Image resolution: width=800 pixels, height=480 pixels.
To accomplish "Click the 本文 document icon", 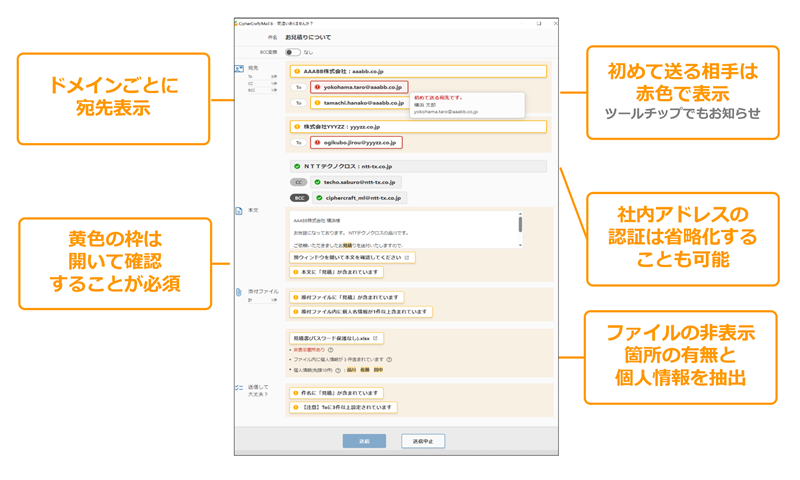I will coord(239,211).
